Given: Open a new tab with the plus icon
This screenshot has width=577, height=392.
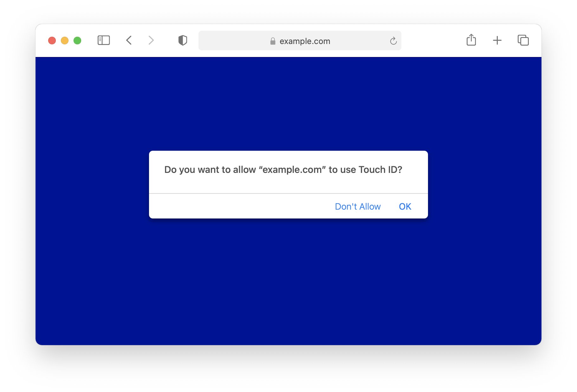Looking at the screenshot, I should [x=497, y=41].
